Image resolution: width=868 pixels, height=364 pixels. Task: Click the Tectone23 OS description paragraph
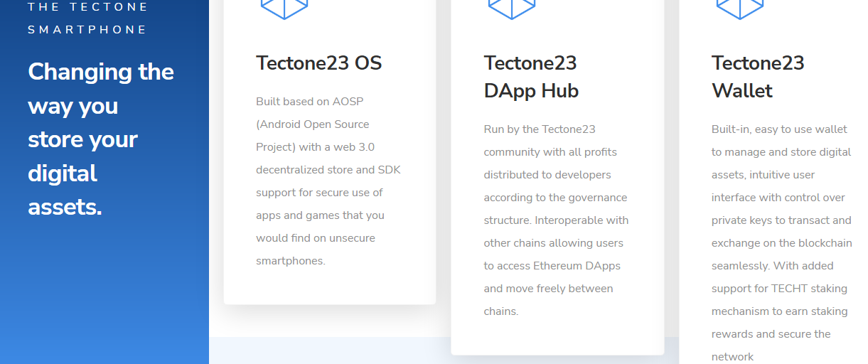[327, 181]
